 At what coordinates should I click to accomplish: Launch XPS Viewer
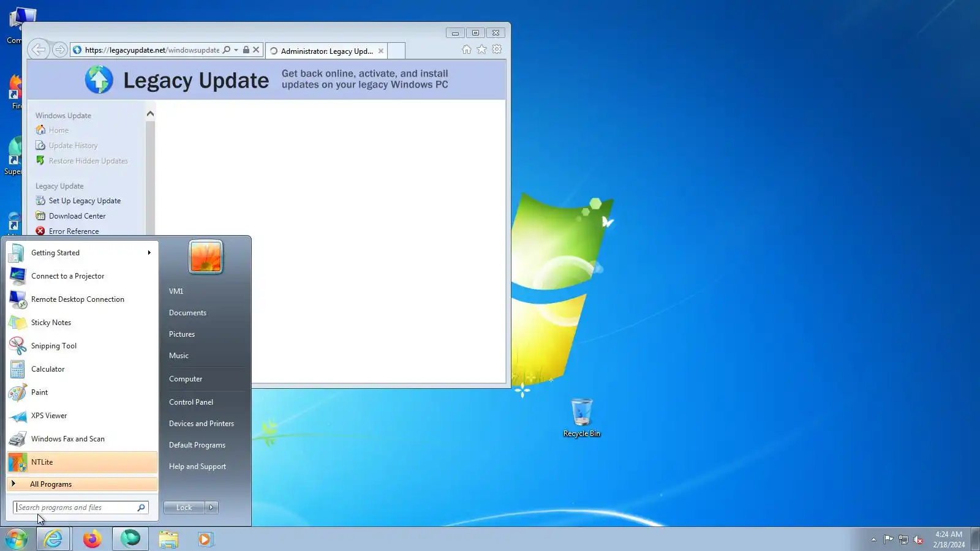tap(83, 416)
